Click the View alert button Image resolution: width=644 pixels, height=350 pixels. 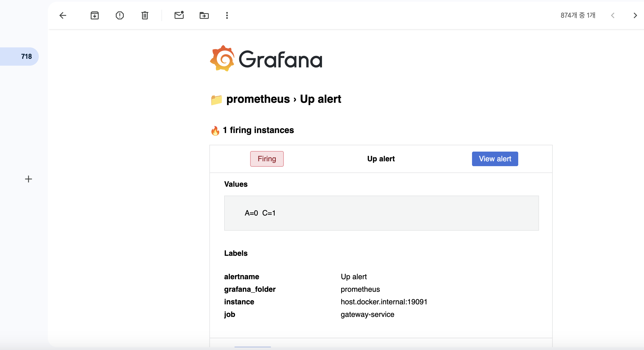(495, 159)
